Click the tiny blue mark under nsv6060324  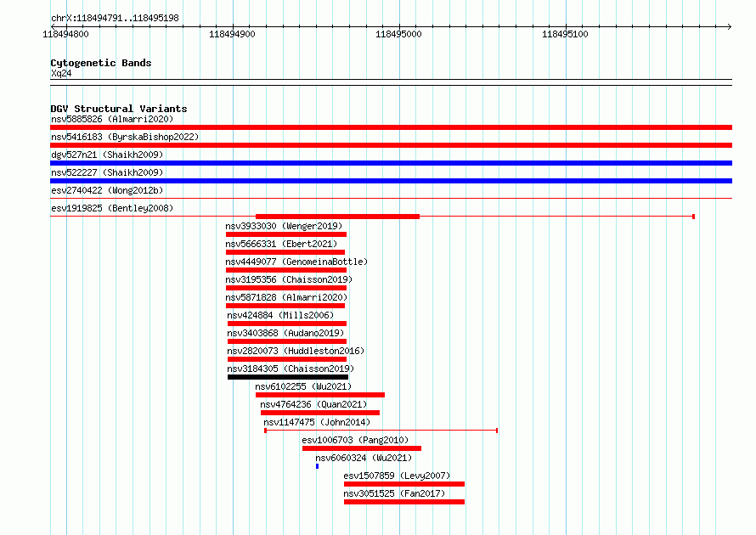pyautogui.click(x=317, y=466)
